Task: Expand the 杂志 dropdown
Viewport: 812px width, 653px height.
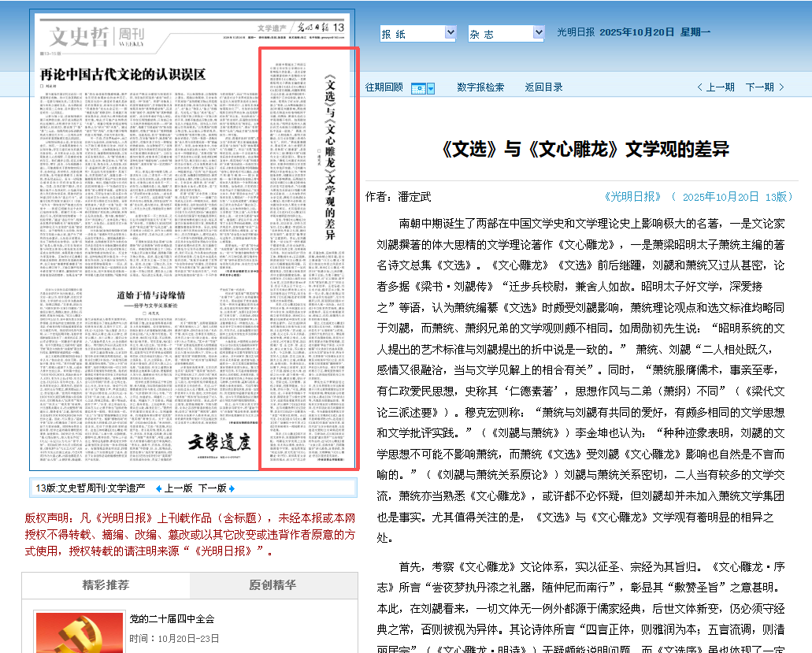Action: [x=538, y=34]
